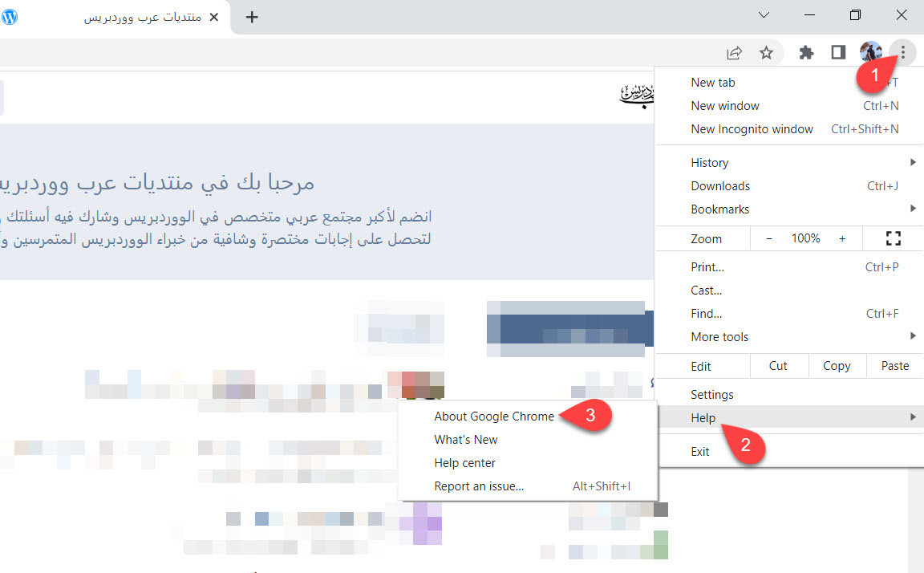Screen dimensions: 924x573
Task: Open a new tab with plus button
Action: [252, 17]
